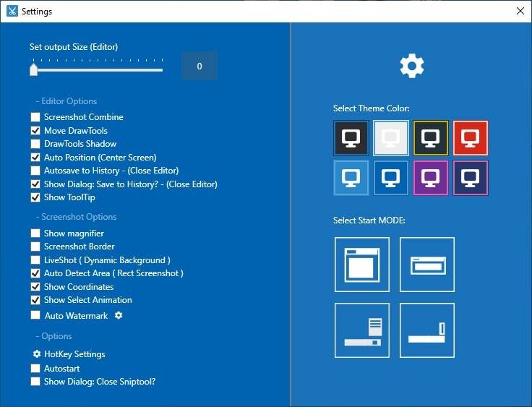Toggle Show Dialog: Save to History checkbox
The height and width of the screenshot is (407, 532).
[35, 184]
